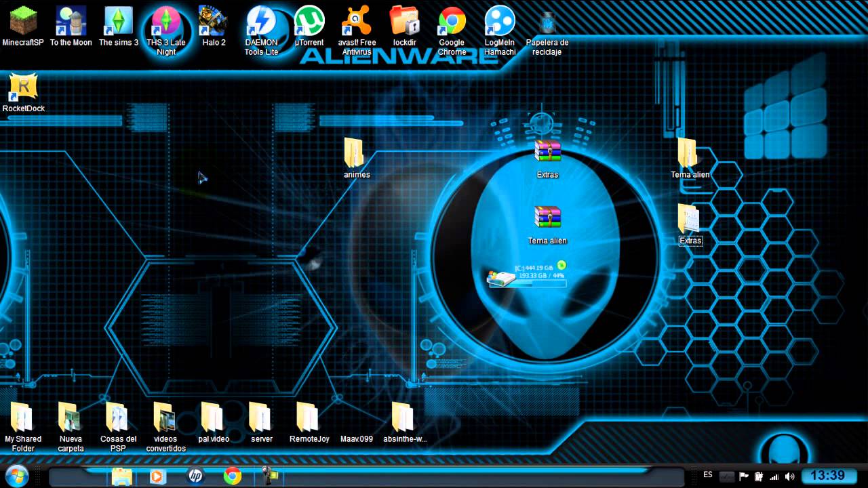
Task: Select the pal video folder
Action: tap(213, 422)
